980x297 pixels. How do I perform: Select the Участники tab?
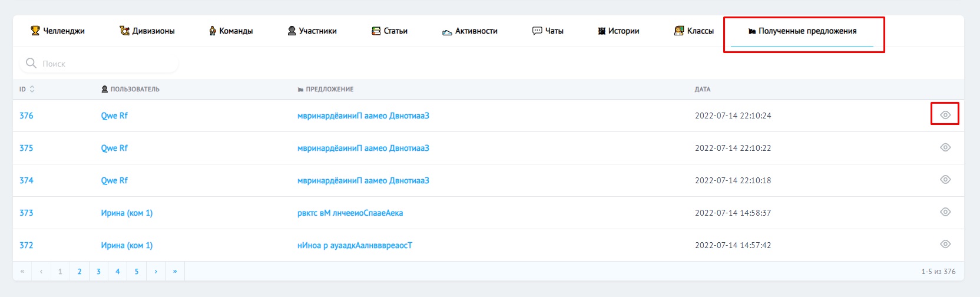312,31
